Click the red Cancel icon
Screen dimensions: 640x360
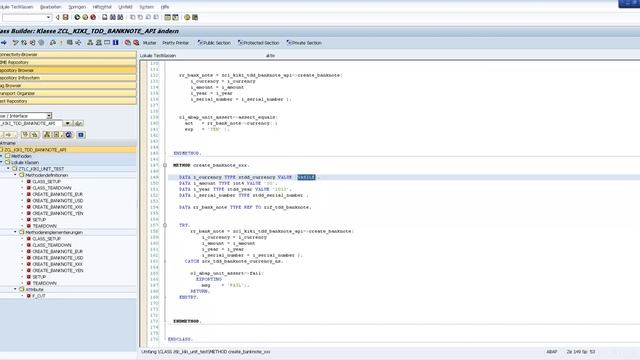pos(93,17)
